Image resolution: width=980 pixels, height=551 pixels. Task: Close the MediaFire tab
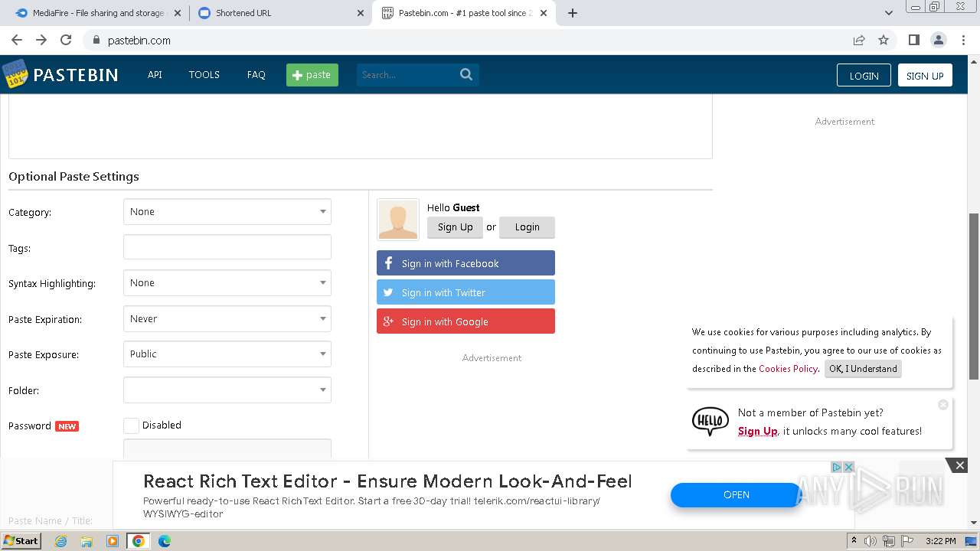178,13
